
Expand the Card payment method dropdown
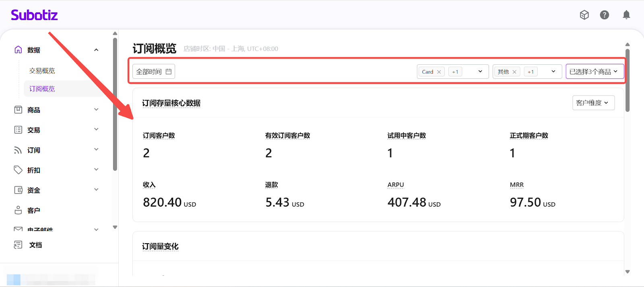(480, 72)
